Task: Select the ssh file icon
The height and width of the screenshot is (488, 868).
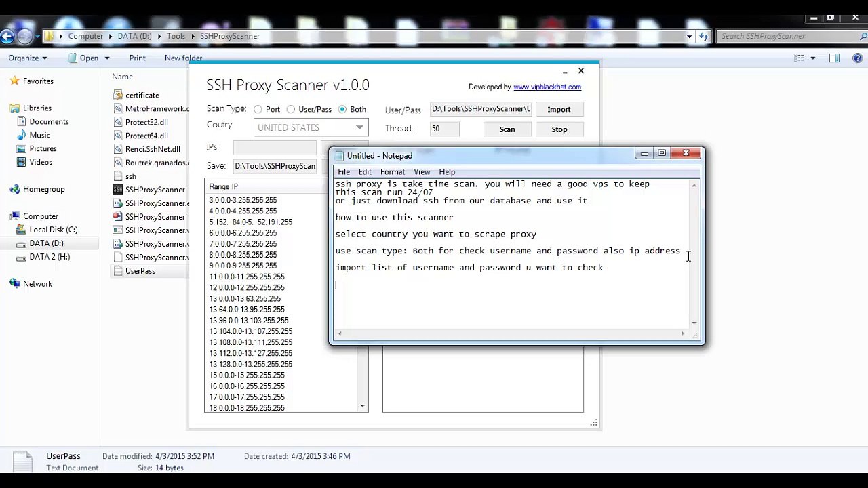Action: coord(117,177)
